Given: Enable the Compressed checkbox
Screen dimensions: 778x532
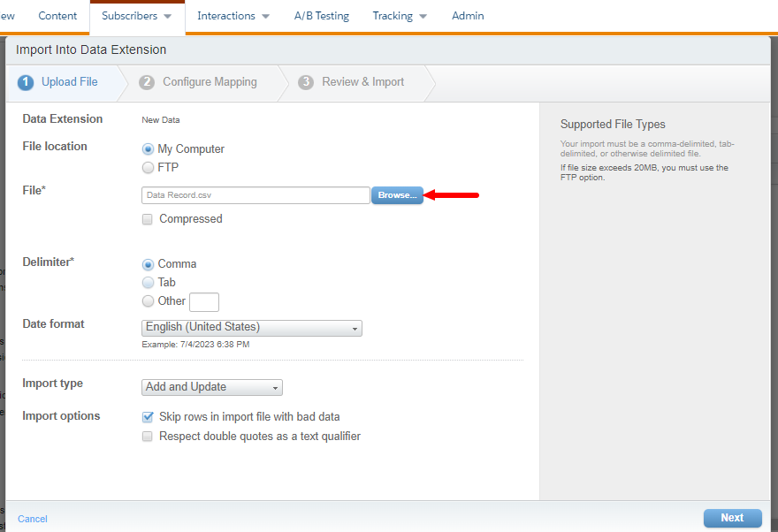Looking at the screenshot, I should [148, 219].
